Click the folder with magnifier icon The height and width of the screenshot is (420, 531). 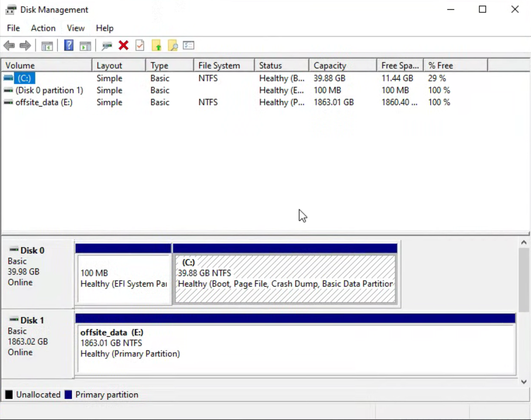pos(173,46)
